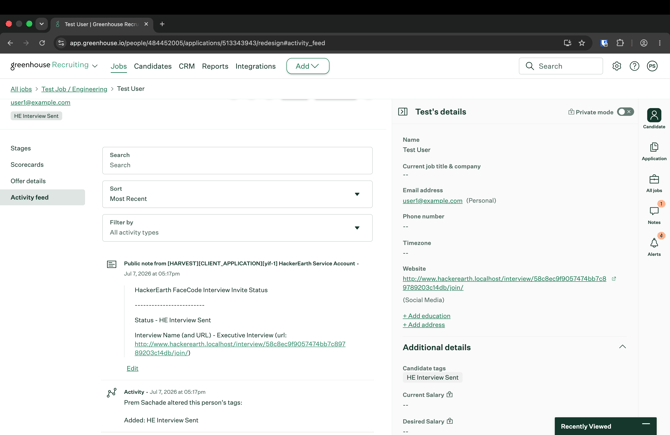670x435 pixels.
Task: Click the Current Salary lock icon
Action: [450, 394]
